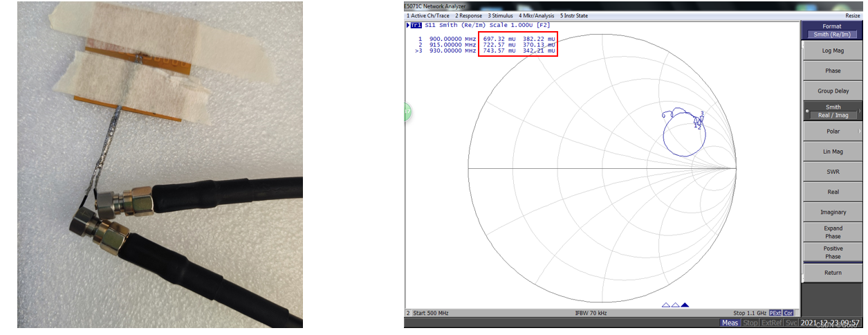Image resolution: width=868 pixels, height=335 pixels.
Task: Open the 4 Mkr/Analysis menu
Action: click(x=537, y=15)
